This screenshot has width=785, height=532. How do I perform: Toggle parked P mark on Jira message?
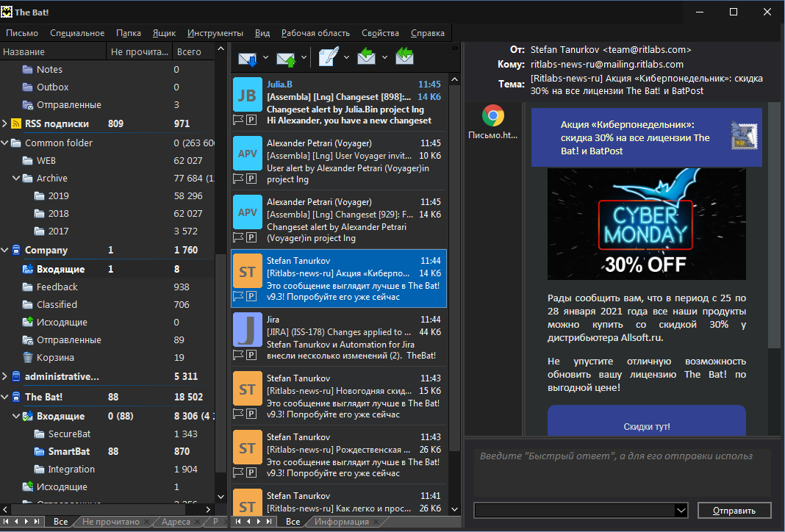tap(251, 355)
